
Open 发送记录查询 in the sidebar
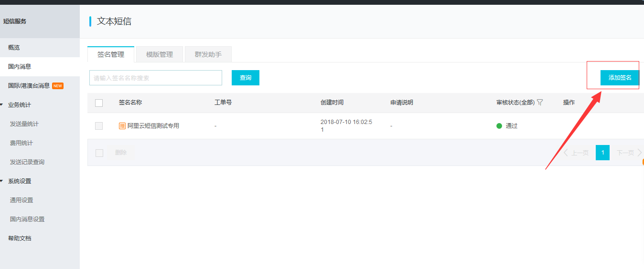click(x=27, y=162)
